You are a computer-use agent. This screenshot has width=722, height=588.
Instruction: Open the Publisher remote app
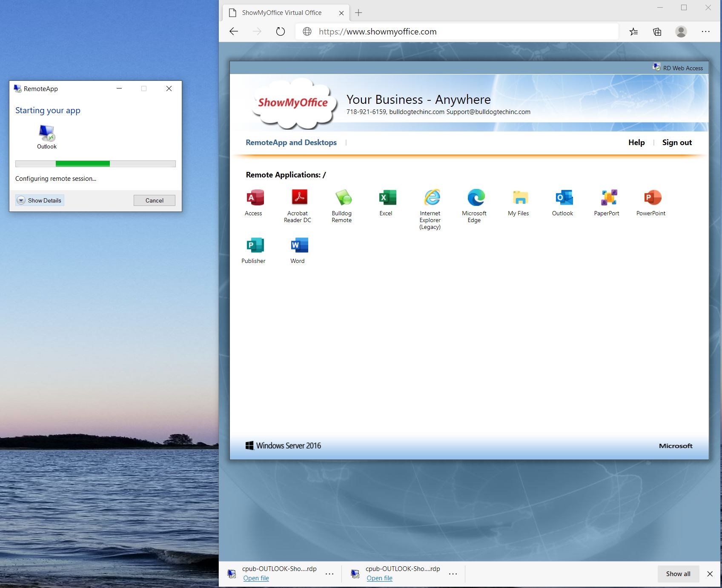pyautogui.click(x=254, y=250)
